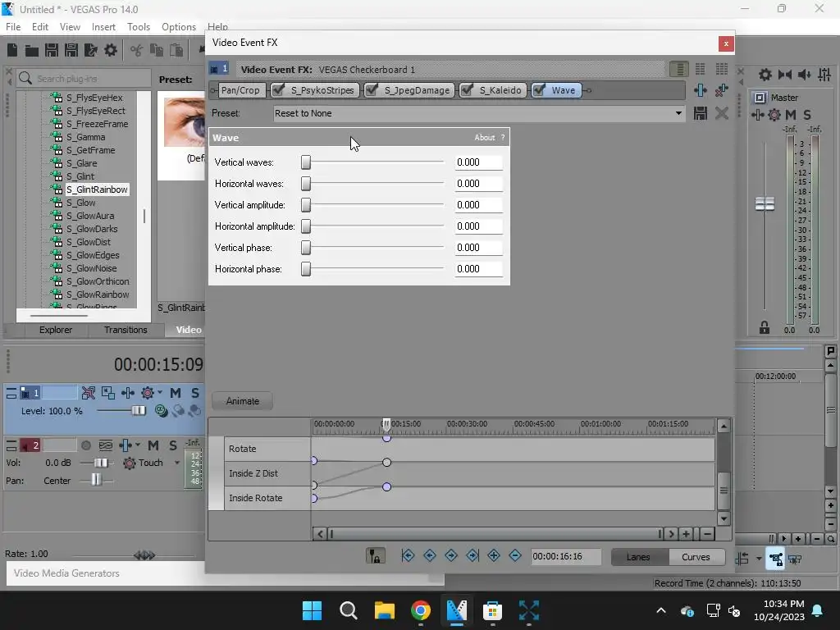Create a keyframe with plus diamond icon
The height and width of the screenshot is (630, 840).
(x=494, y=556)
